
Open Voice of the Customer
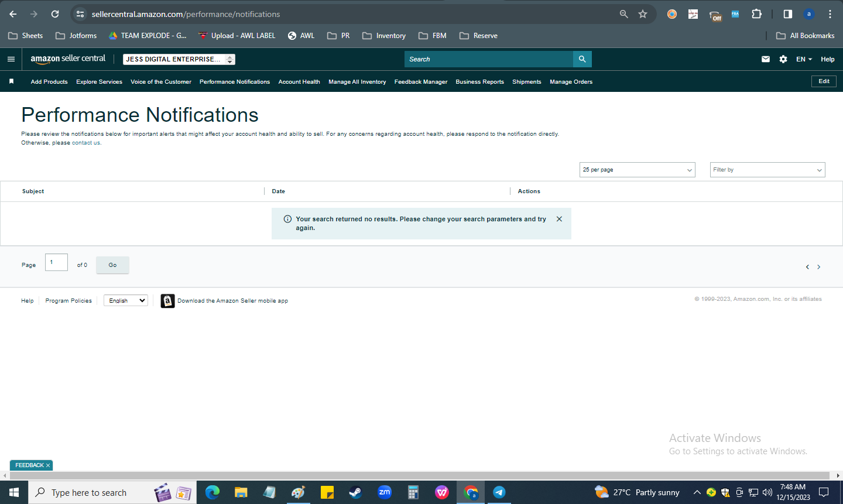tap(161, 82)
